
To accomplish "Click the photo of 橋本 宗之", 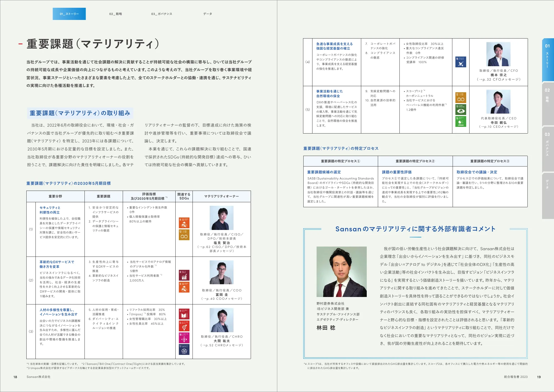I will pyautogui.click(x=498, y=54).
